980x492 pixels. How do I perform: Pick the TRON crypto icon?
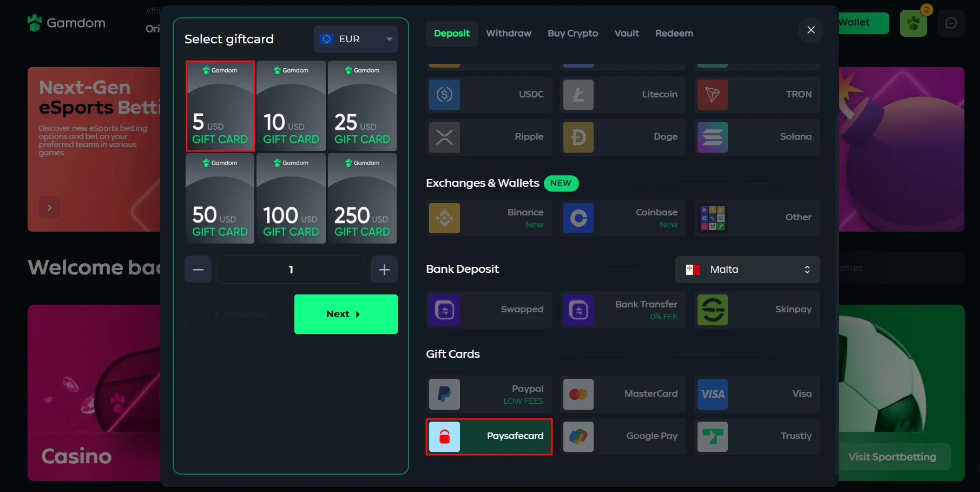(713, 95)
